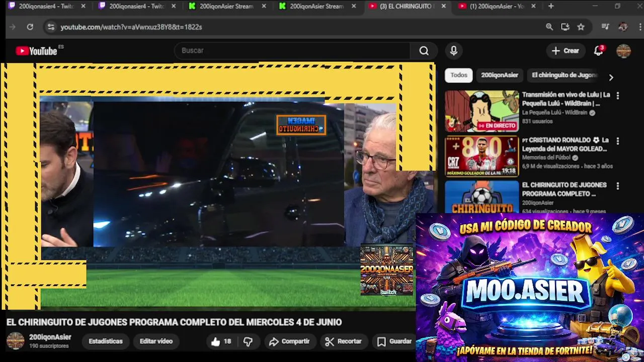Click the install app icon in address bar

click(565, 27)
